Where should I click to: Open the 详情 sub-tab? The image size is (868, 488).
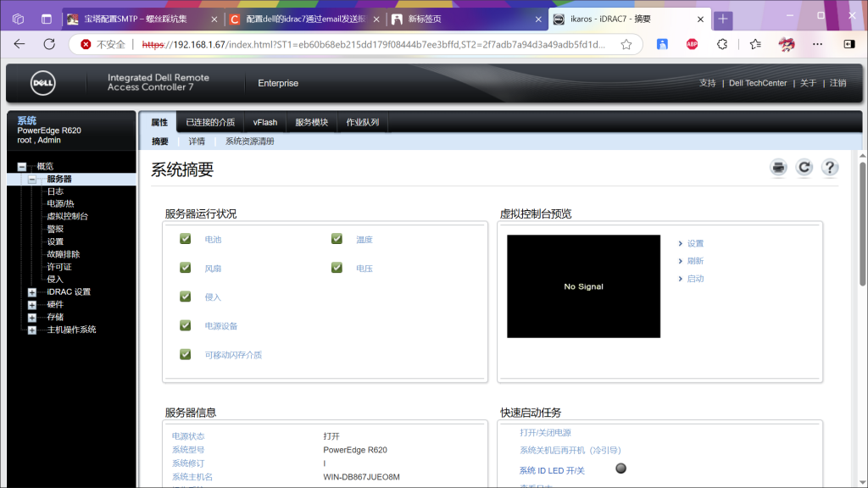coord(197,141)
